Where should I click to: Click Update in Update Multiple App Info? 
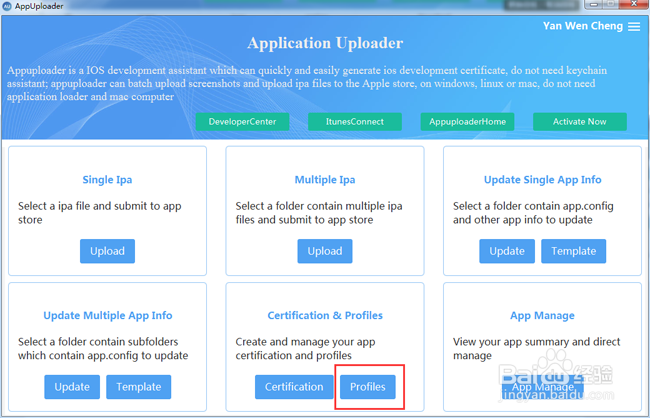(72, 387)
